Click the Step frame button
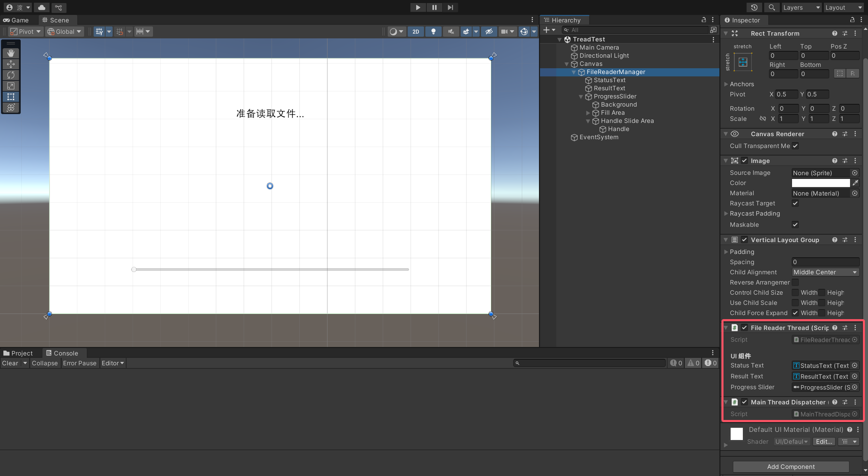 pos(450,7)
